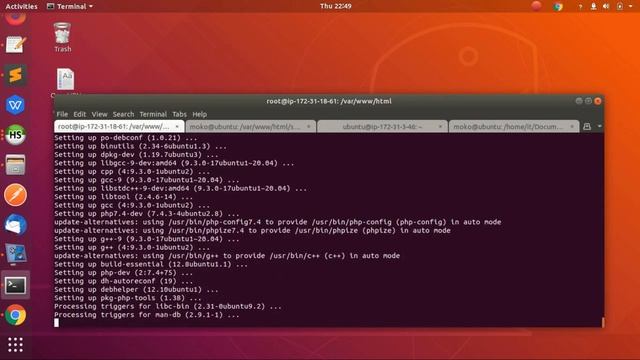The width and height of the screenshot is (640, 360).
Task: Open the volume speaker indicator
Action: pyautogui.click(x=606, y=6)
